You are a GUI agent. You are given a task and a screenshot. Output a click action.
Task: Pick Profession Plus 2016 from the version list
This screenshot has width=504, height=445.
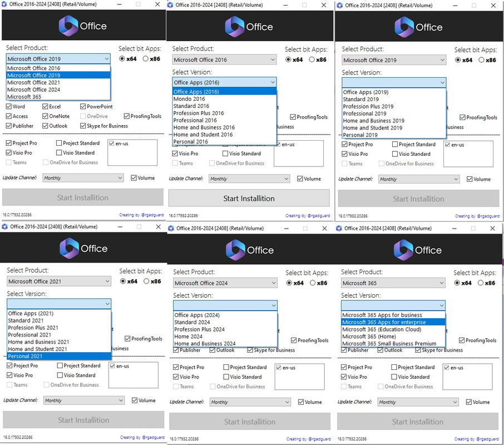click(224, 113)
